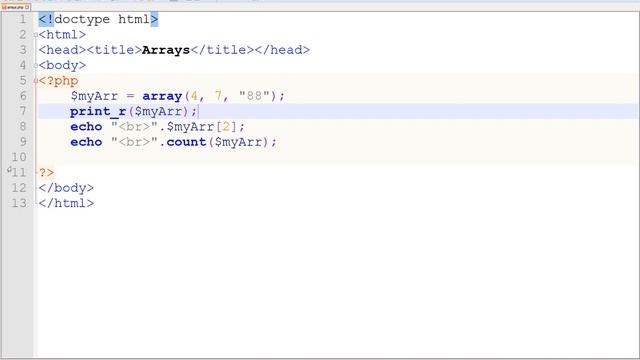Click the "</head>" tag on line 3
Screen dimensions: 640x360
[282, 50]
